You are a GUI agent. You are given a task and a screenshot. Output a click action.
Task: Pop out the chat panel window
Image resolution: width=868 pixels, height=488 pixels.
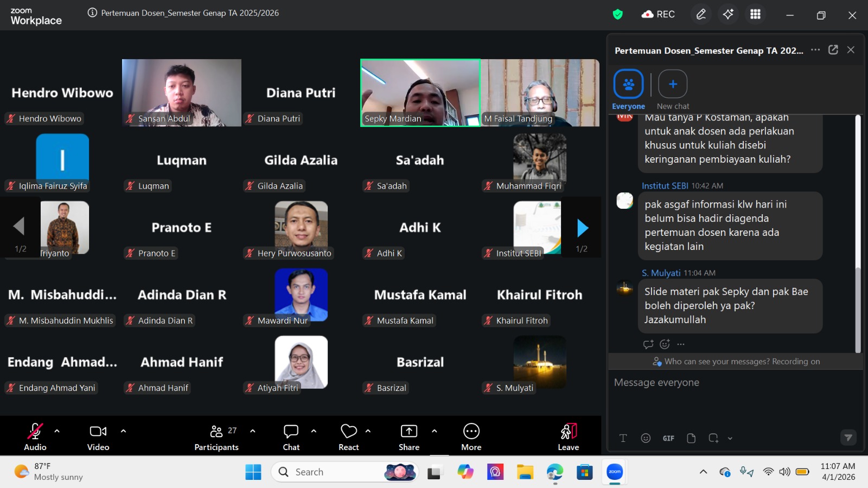tap(833, 50)
